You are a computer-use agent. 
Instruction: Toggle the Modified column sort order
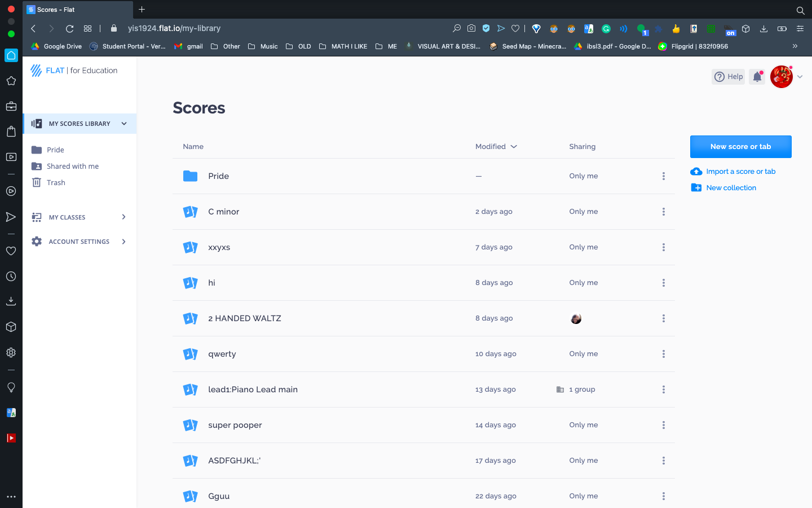(x=496, y=146)
